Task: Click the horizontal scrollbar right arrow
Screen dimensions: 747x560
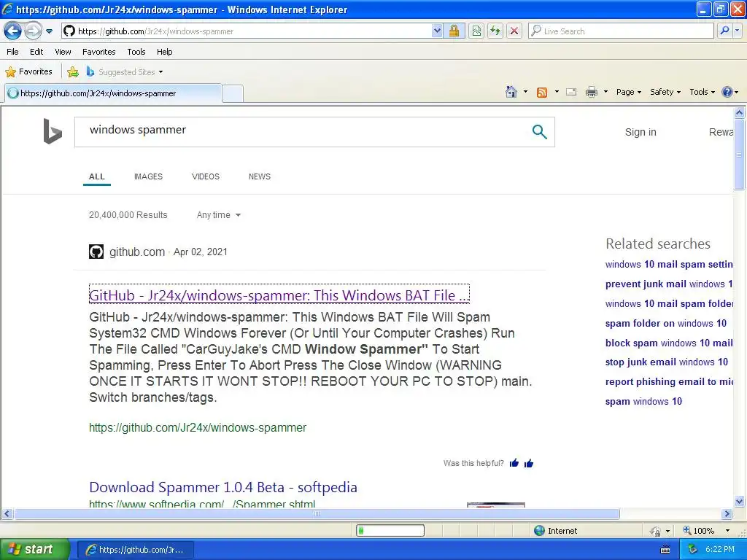Action: [x=727, y=514]
